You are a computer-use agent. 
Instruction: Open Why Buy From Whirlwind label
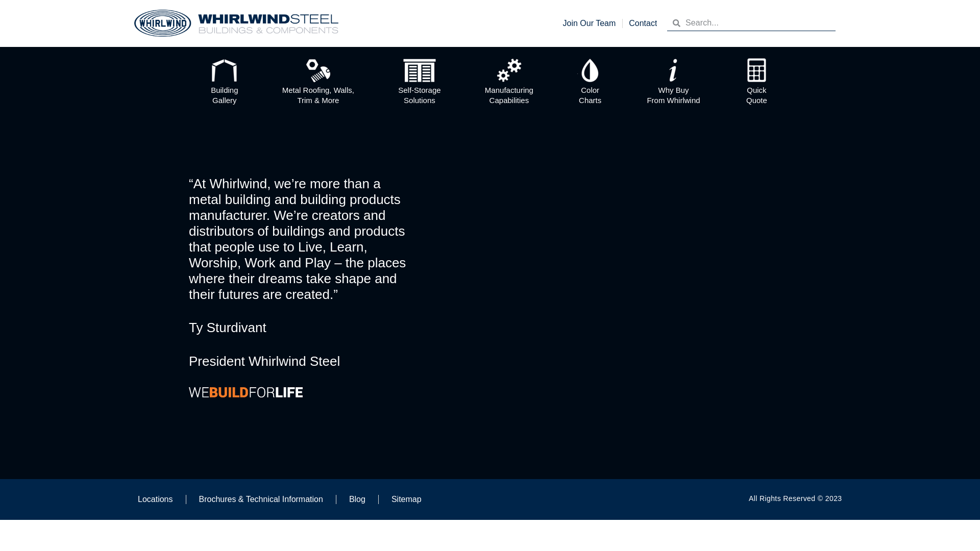[x=673, y=95]
